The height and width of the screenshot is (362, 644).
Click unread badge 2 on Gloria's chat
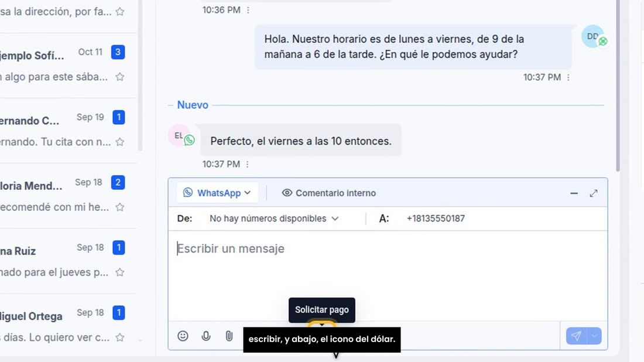[x=118, y=182]
